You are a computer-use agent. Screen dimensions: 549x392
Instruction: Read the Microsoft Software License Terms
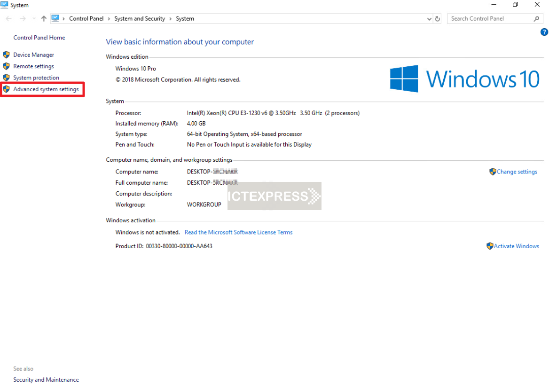(238, 232)
